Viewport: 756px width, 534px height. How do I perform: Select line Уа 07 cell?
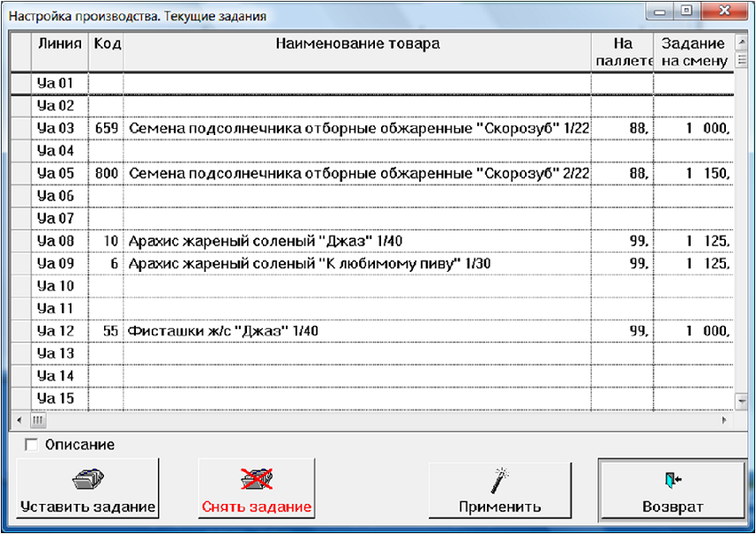coord(60,219)
